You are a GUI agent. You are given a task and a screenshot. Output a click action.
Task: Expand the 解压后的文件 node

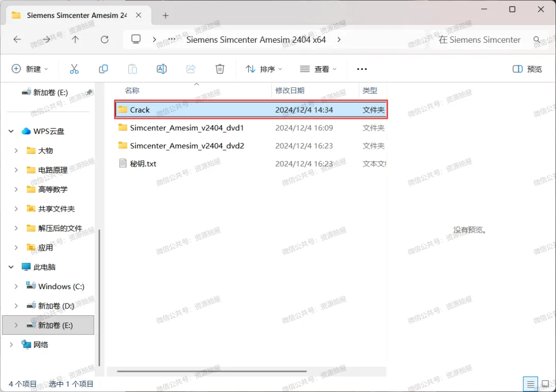pos(16,228)
